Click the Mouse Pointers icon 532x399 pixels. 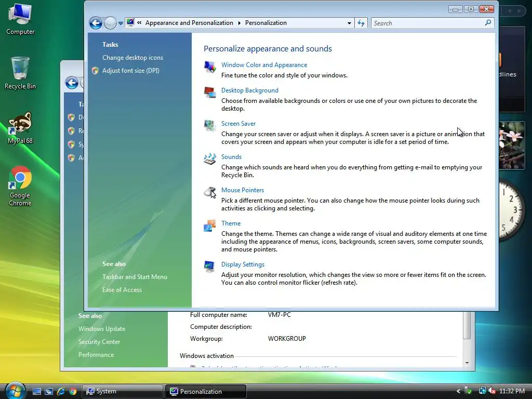210,192
